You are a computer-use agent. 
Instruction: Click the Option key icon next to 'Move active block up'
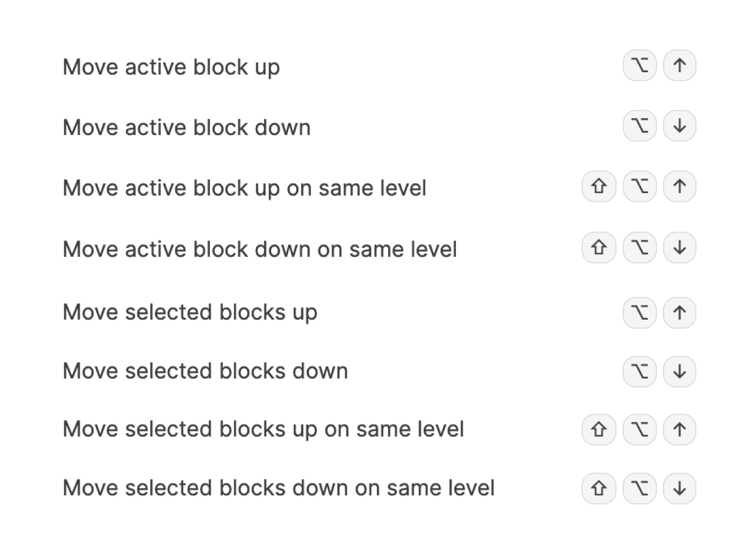tap(639, 66)
